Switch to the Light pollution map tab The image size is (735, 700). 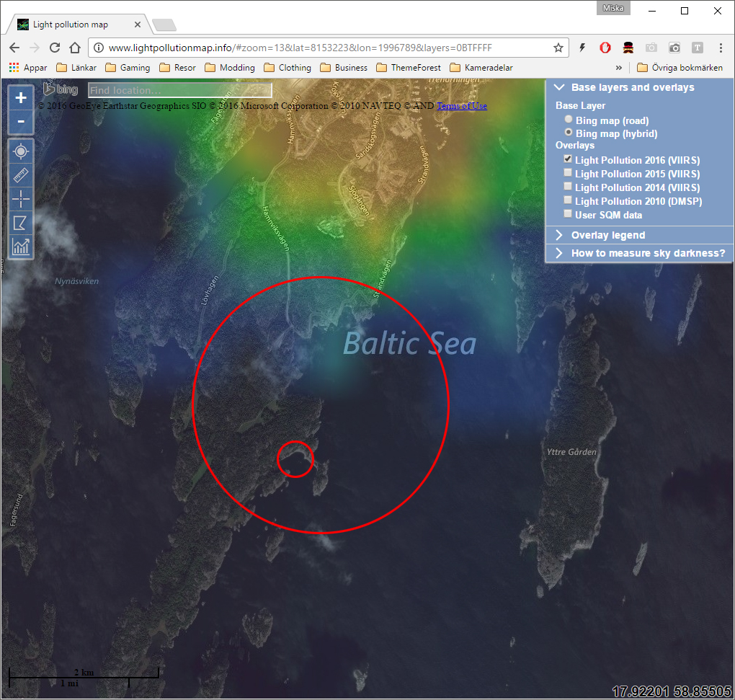click(x=71, y=25)
